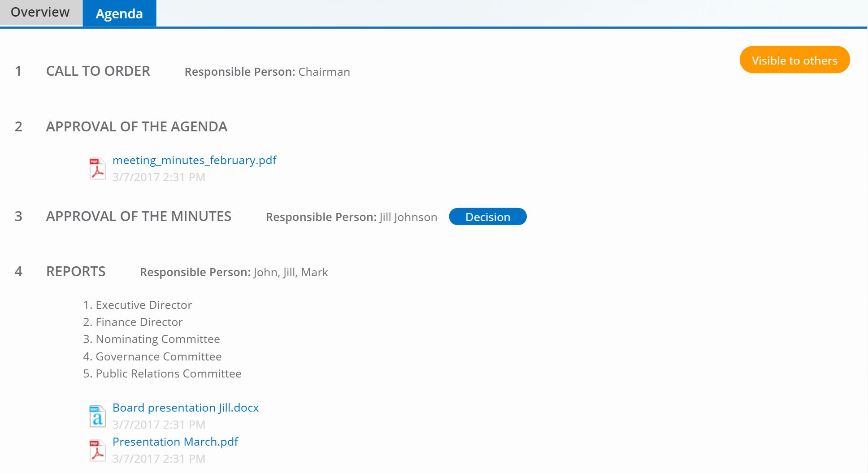
Task: Select the CALL TO ORDER agenda item
Action: tap(98, 71)
